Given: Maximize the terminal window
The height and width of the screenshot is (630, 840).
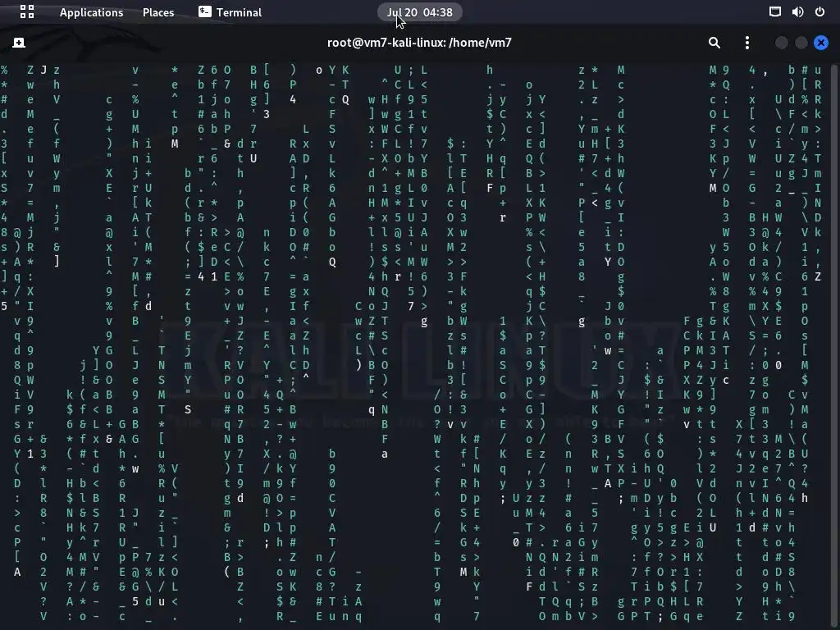Looking at the screenshot, I should (801, 43).
